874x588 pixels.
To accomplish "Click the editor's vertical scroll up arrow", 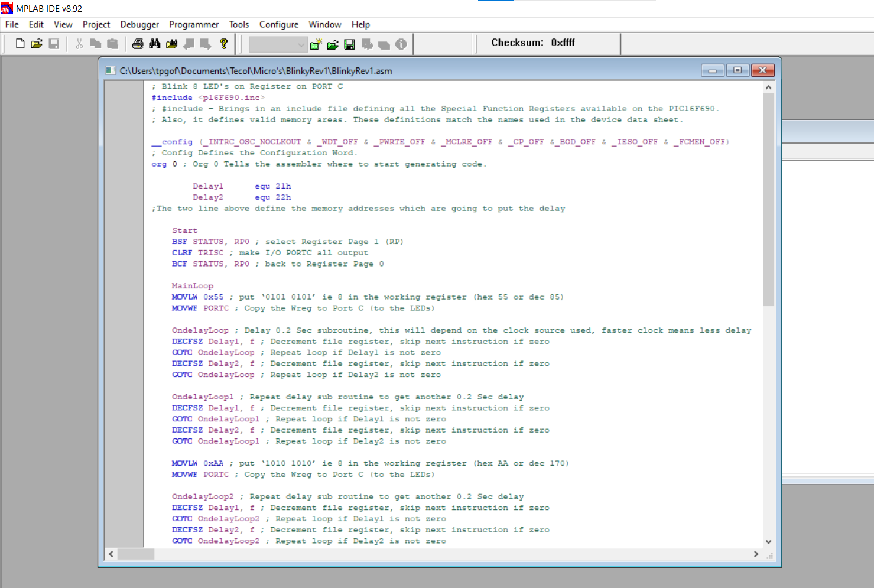I will pyautogui.click(x=769, y=87).
